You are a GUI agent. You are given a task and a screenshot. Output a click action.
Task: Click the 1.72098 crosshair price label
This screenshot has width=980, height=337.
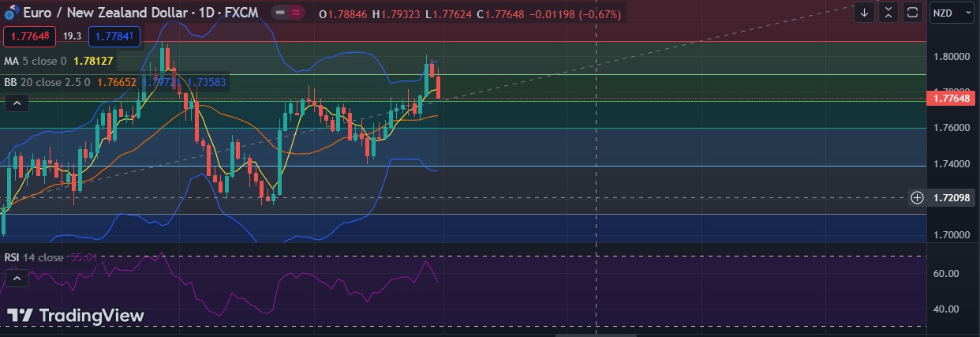click(x=952, y=197)
